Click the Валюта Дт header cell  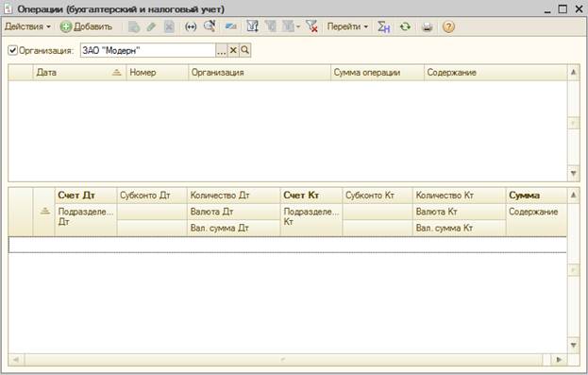tap(234, 212)
